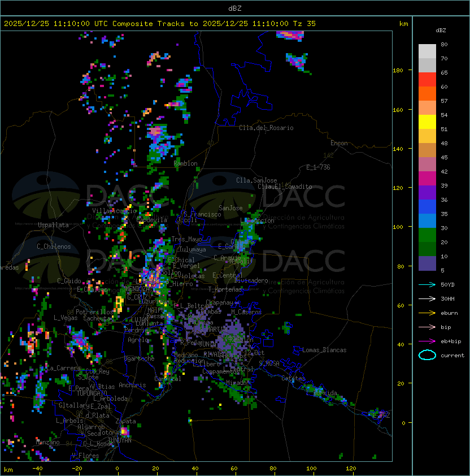
Task: Click the 'Divisadero' map label
Action: [251, 280]
